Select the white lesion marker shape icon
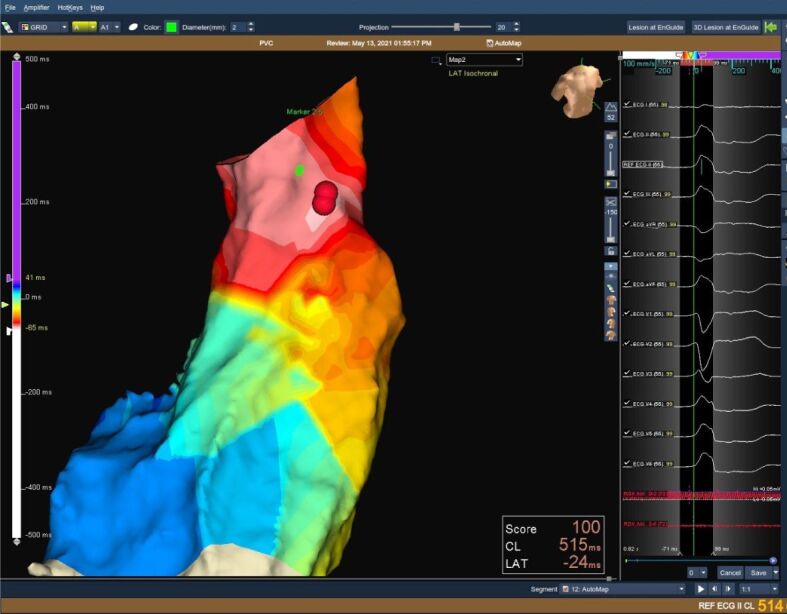Viewport: 787px width, 614px height. tap(133, 27)
